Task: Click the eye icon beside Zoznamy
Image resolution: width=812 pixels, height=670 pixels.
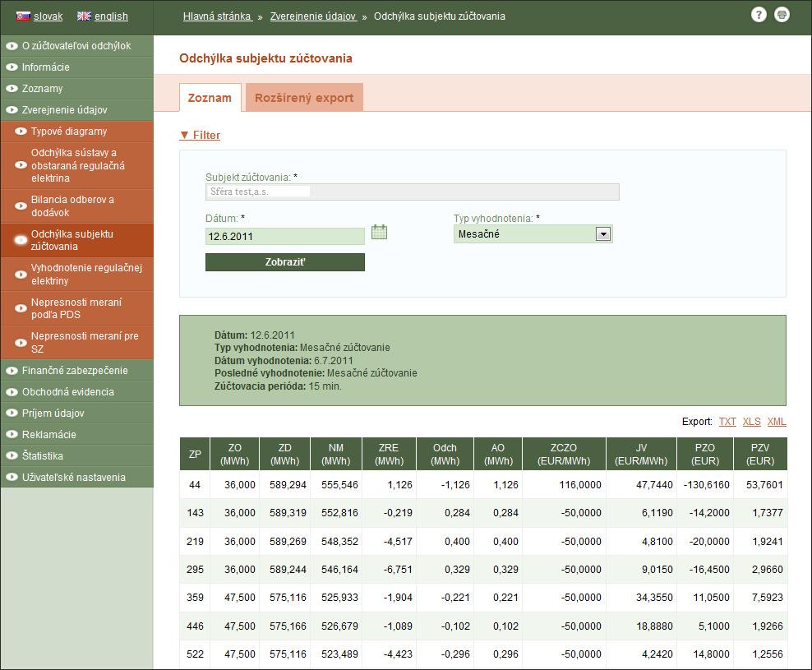Action: click(12, 89)
